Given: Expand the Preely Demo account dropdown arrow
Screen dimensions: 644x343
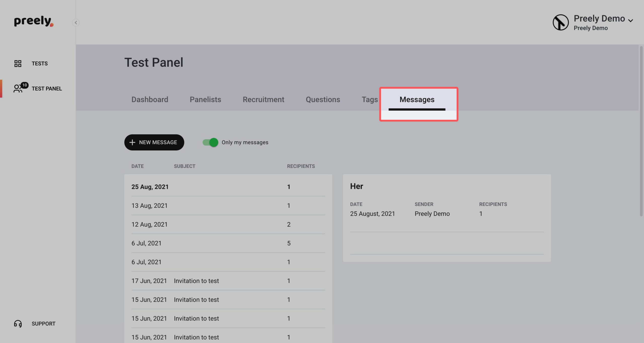Looking at the screenshot, I should (x=630, y=21).
